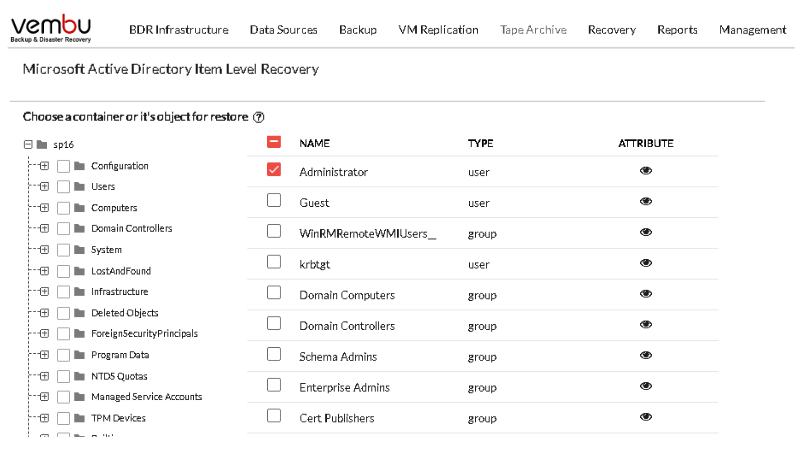Expand the Managed Service Accounts node
The height and width of the screenshot is (450, 800).
tap(44, 396)
